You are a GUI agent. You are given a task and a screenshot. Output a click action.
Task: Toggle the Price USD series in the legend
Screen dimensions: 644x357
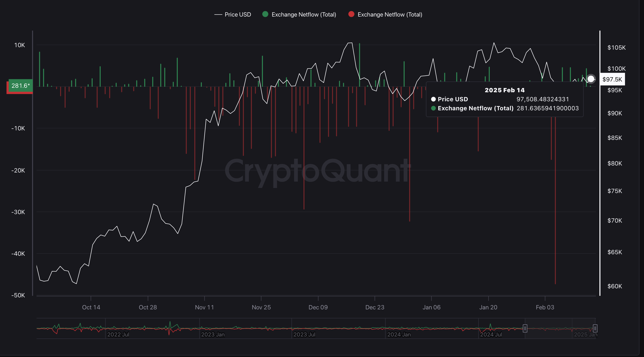(x=237, y=14)
